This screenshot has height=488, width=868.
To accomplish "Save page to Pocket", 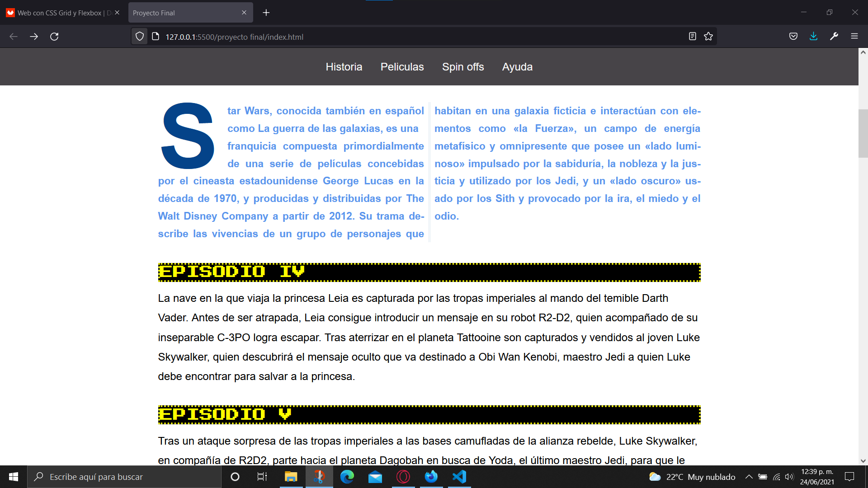I will tap(793, 37).
